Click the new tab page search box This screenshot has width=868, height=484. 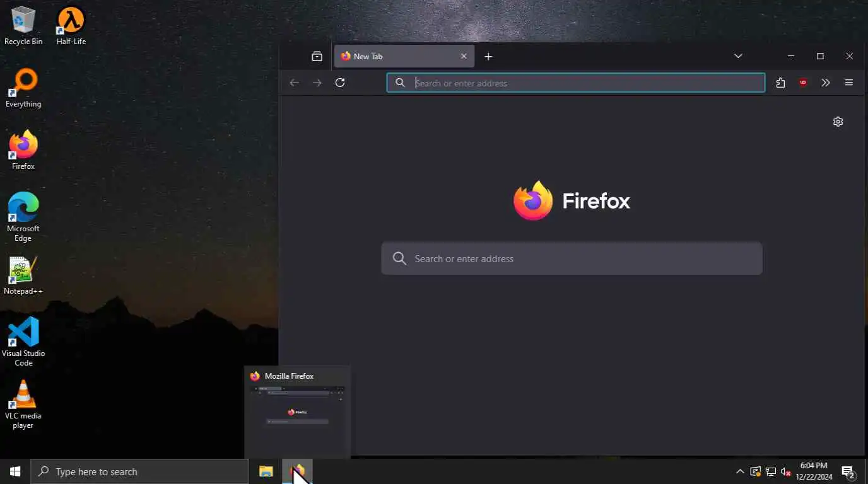pos(572,258)
